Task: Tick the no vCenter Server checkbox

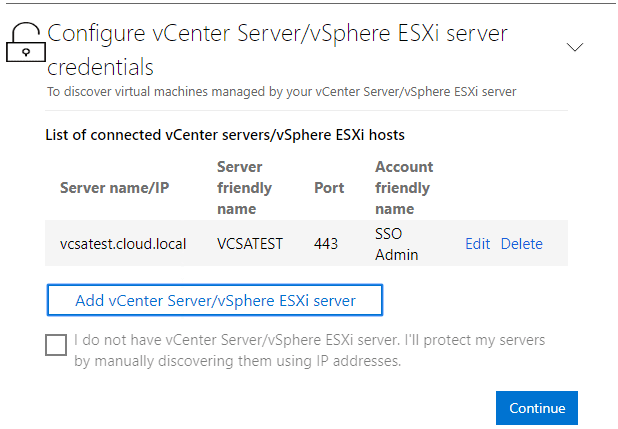Action: coord(56,345)
